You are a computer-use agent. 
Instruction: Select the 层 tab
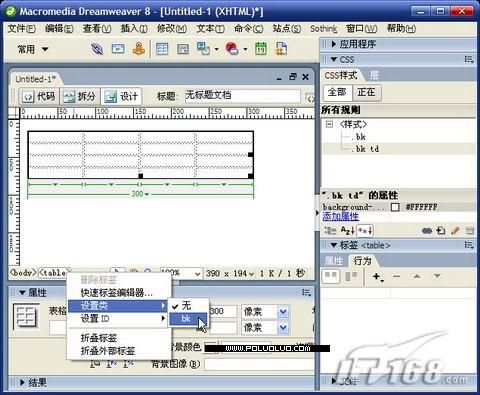click(x=374, y=75)
